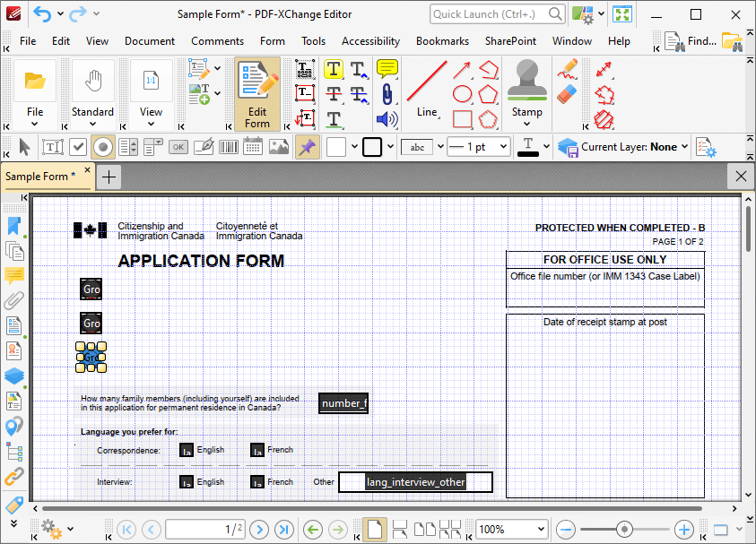Select Correspondence English checkbox field
The image size is (756, 544).
coord(187,450)
